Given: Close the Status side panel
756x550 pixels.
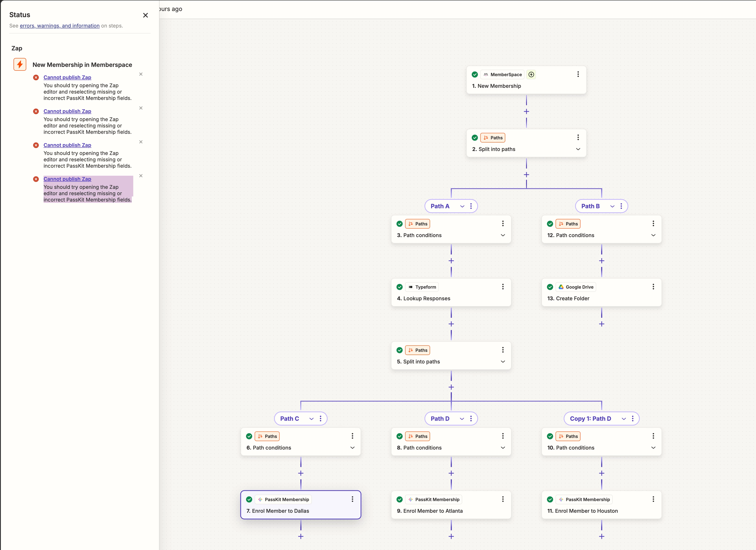Looking at the screenshot, I should [145, 15].
